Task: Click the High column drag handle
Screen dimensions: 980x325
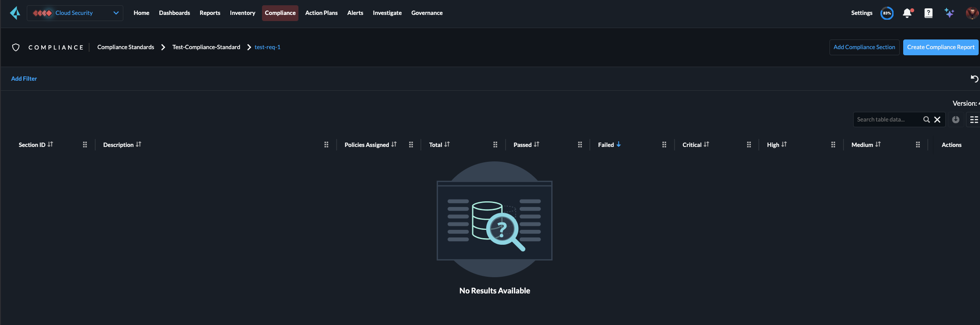Action: [x=833, y=145]
